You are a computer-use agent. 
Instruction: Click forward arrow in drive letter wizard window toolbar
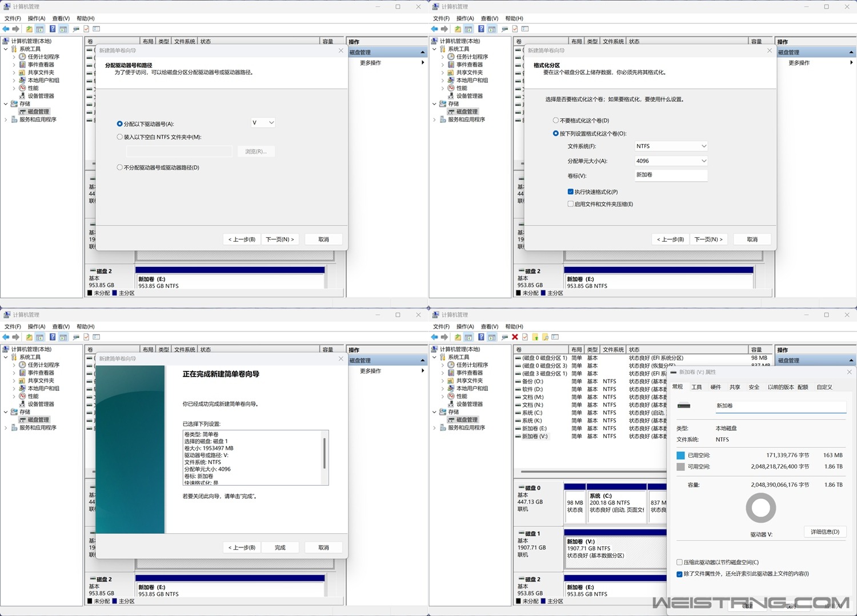click(x=16, y=29)
